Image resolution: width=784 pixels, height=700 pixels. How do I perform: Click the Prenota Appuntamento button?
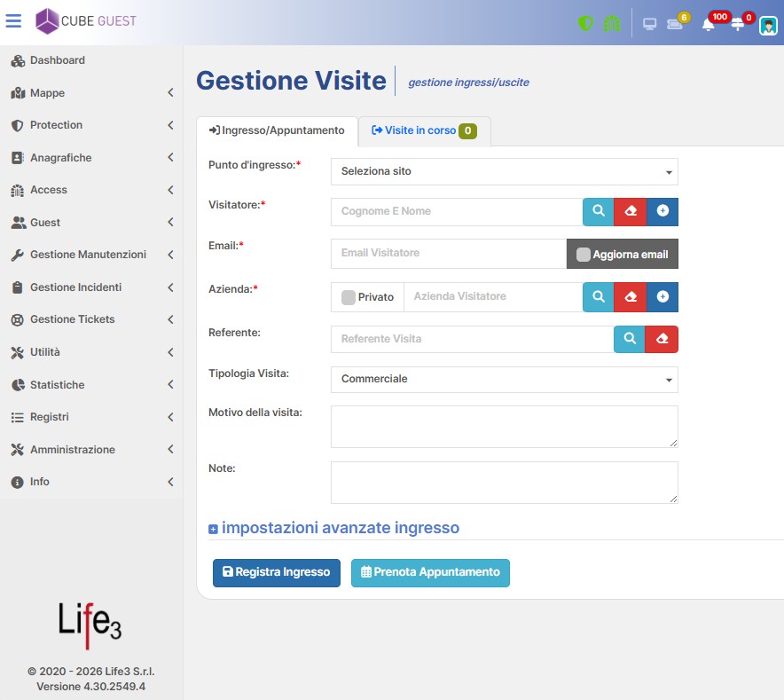coord(430,572)
